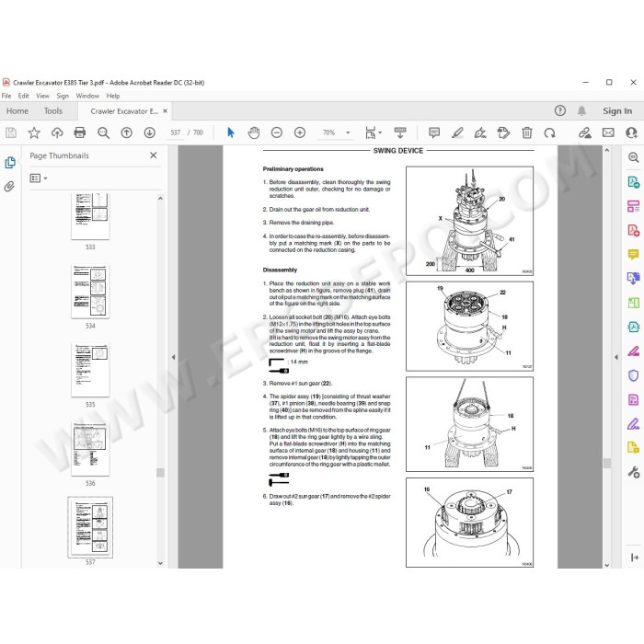Delete with the trash icon
This screenshot has height=644, width=644.
click(x=527, y=132)
